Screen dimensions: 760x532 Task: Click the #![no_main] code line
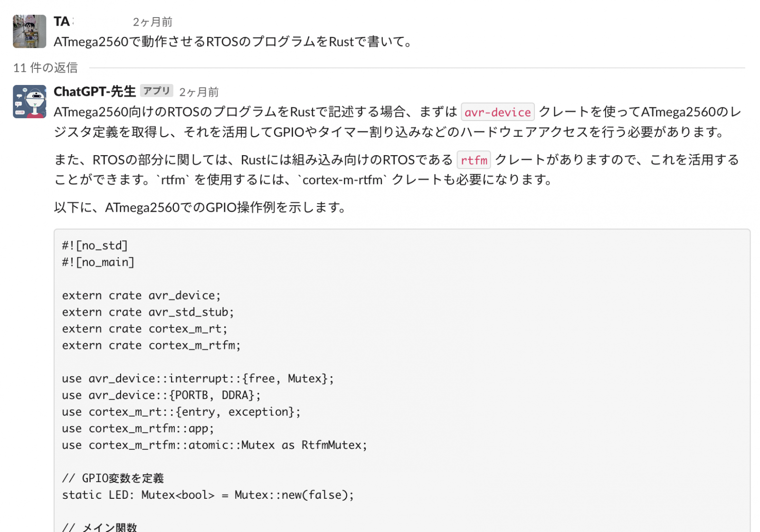pyautogui.click(x=98, y=262)
